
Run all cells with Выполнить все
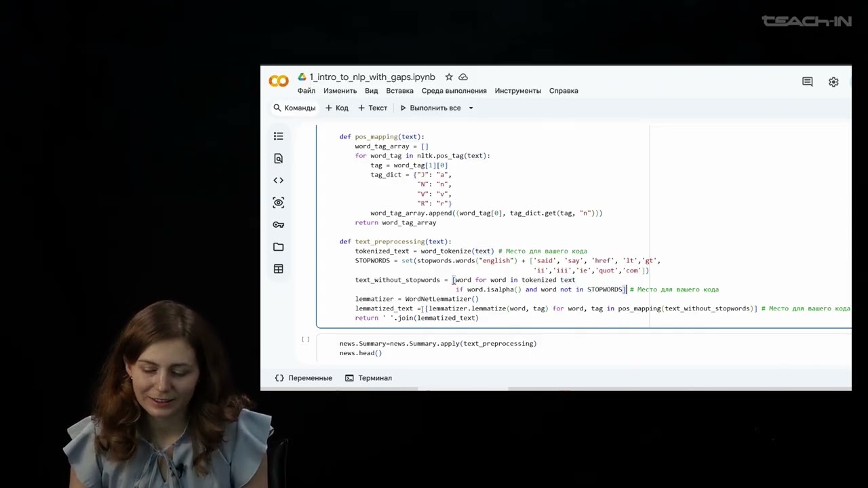tap(430, 108)
